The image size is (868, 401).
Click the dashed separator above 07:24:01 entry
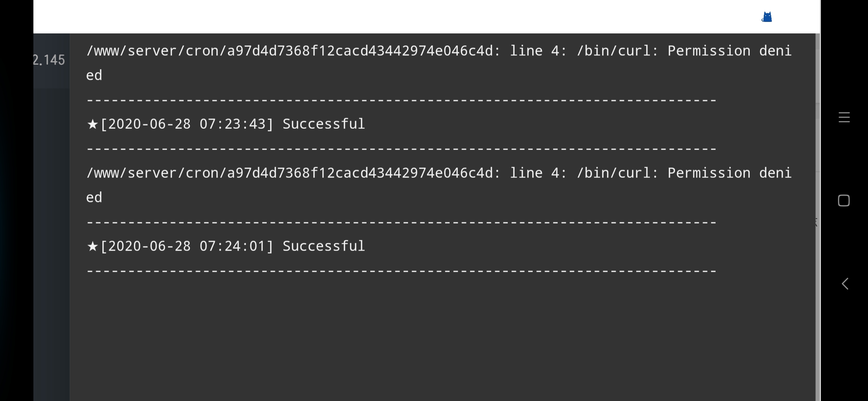pyautogui.click(x=401, y=222)
